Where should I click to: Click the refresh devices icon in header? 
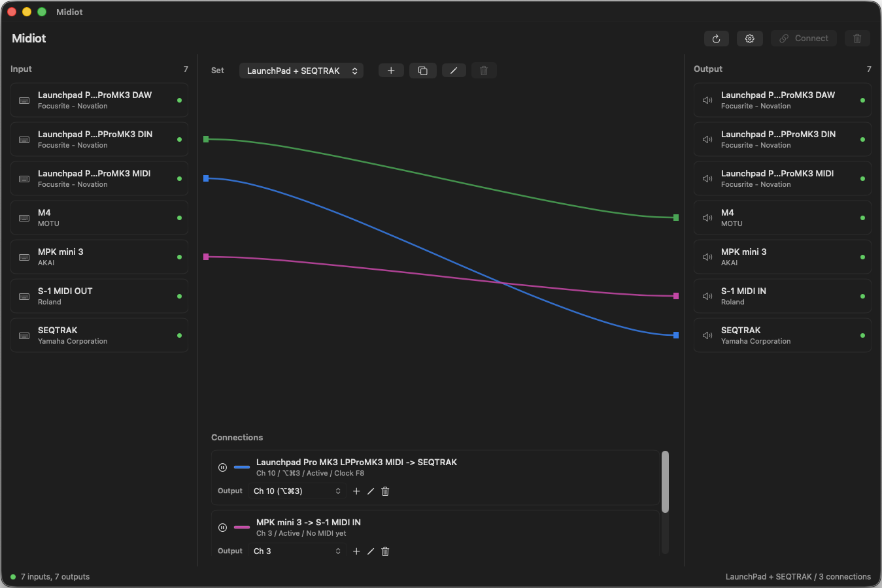tap(716, 39)
